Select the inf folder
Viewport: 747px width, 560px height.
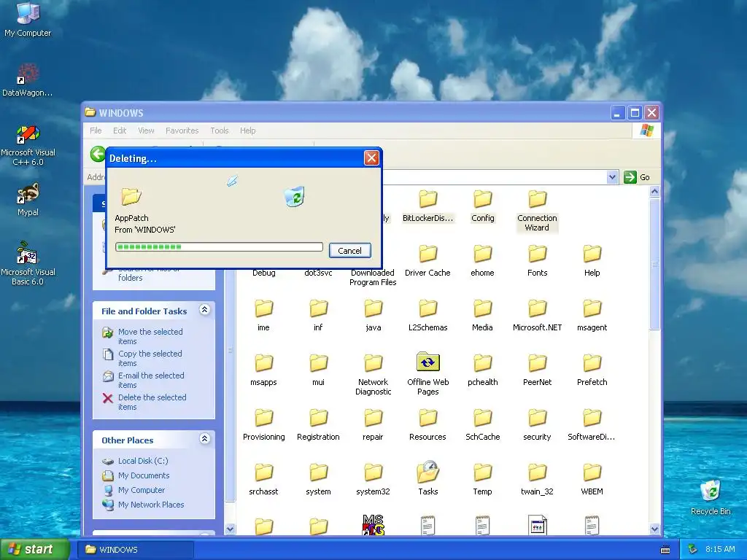(x=318, y=315)
